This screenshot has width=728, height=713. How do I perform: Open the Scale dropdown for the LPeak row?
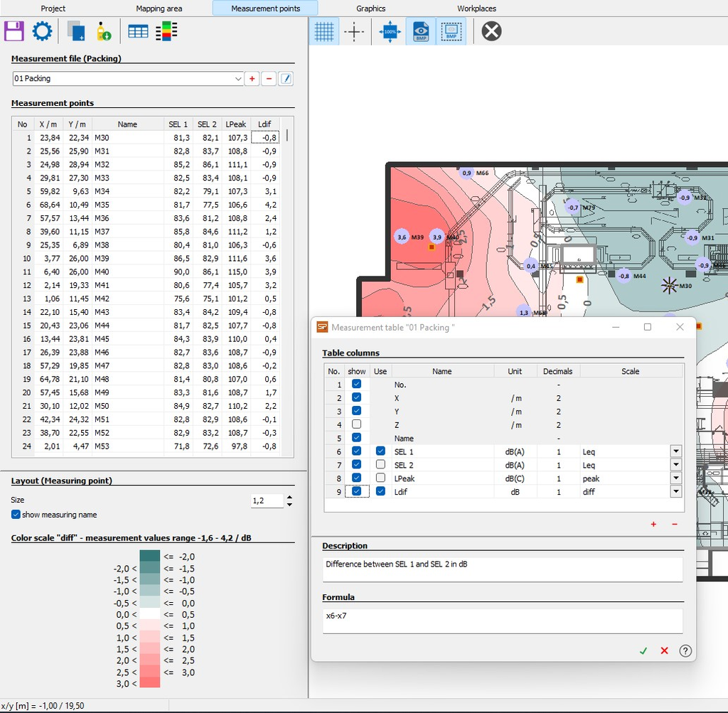(x=675, y=478)
